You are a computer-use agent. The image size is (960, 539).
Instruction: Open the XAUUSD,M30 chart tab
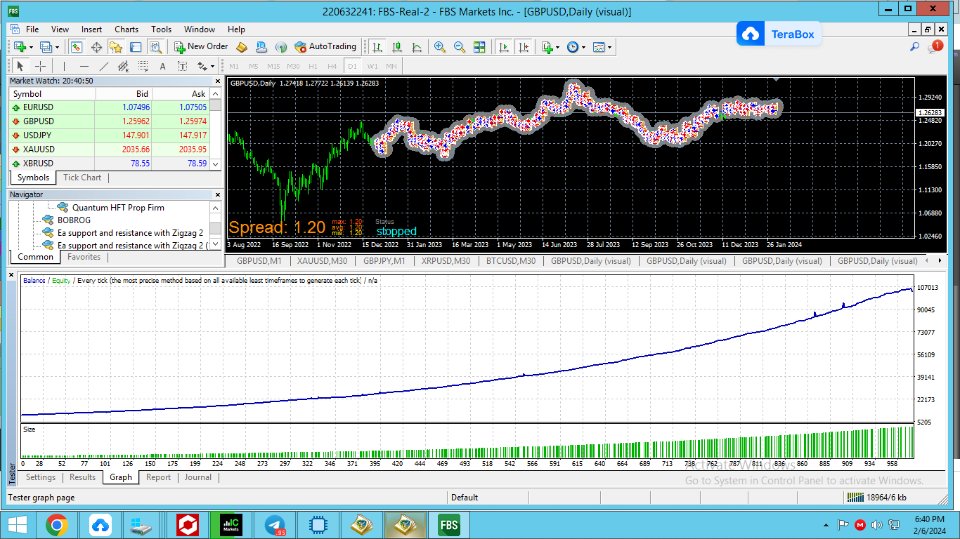click(322, 261)
